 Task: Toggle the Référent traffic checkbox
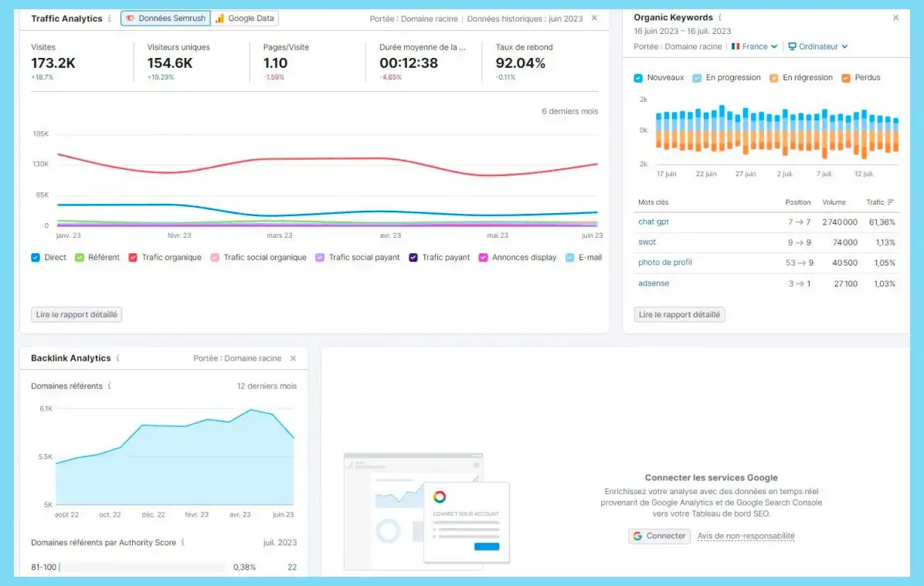pyautogui.click(x=80, y=257)
